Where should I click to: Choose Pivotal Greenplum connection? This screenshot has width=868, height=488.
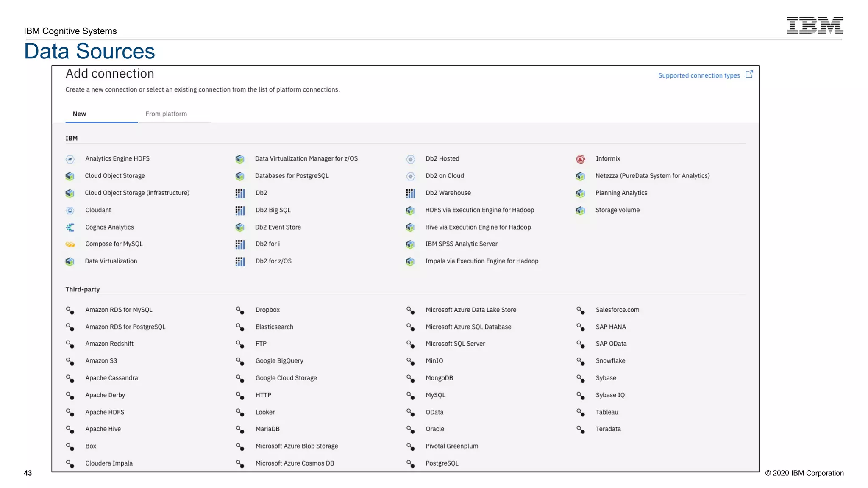(452, 446)
